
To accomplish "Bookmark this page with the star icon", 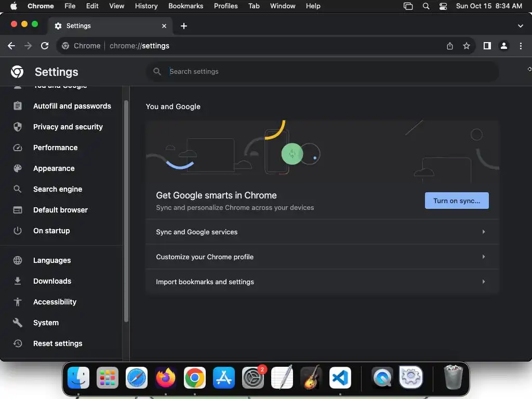I will [467, 46].
